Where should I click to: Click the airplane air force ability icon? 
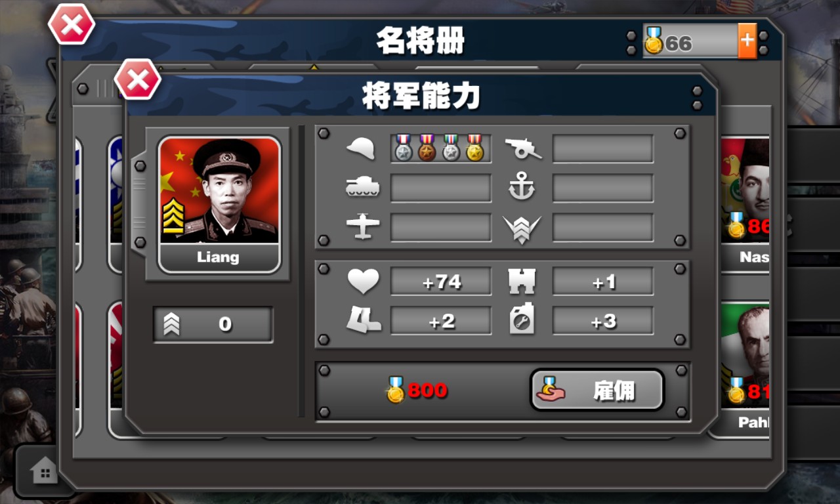pos(363,227)
